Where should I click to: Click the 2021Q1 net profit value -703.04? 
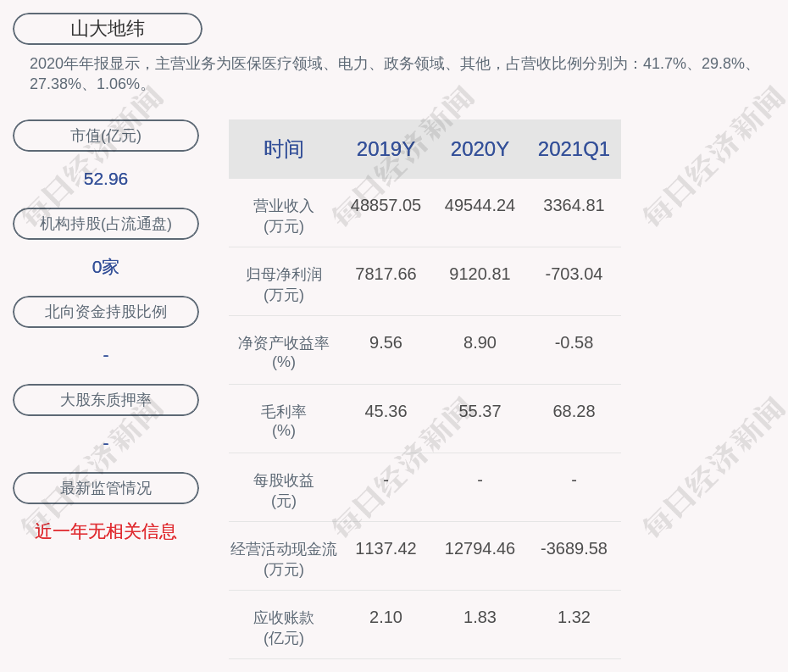point(574,275)
